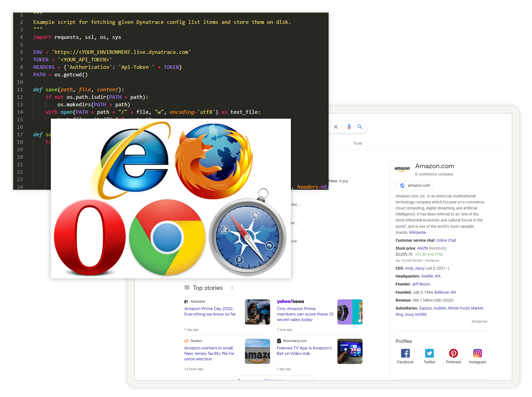
Task: Open the Jeff Bezos founder link
Action: tap(421, 284)
